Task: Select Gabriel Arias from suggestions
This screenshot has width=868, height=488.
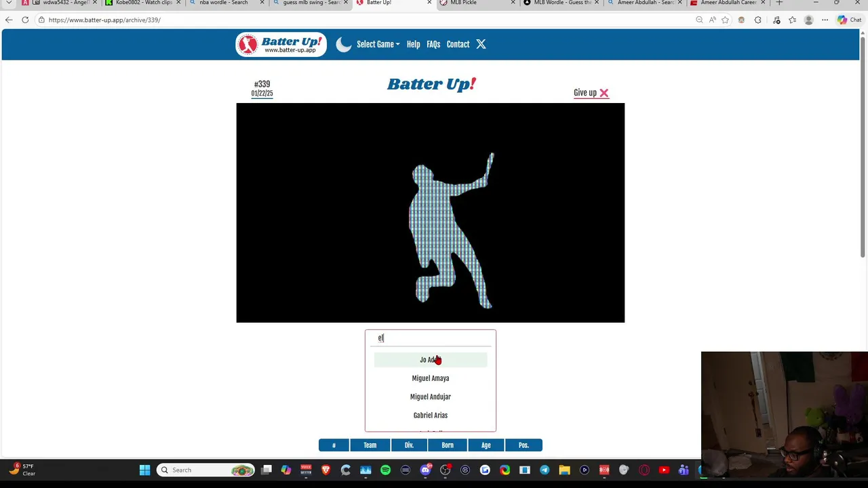Action: [431, 415]
